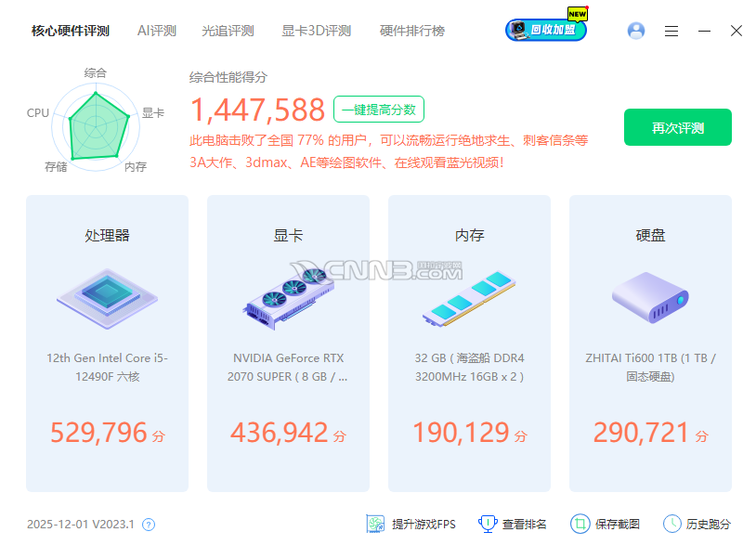756x545 pixels.
Task: Switch to the 显卡3D评测 tab
Action: [315, 30]
